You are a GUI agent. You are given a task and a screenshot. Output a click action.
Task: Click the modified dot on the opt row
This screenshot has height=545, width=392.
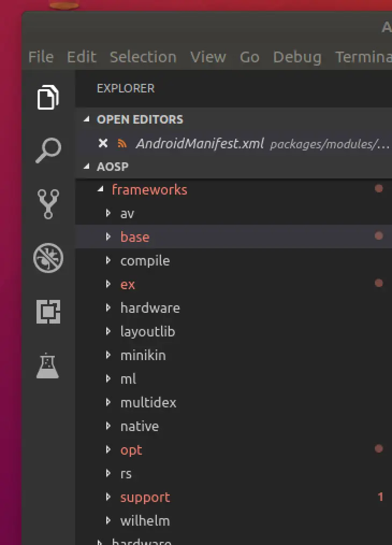point(379,448)
